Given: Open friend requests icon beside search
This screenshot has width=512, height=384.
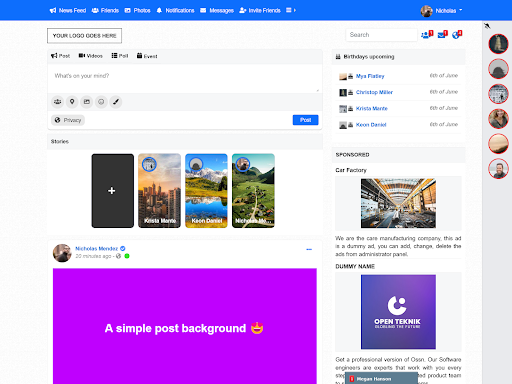Looking at the screenshot, I should (x=427, y=34).
